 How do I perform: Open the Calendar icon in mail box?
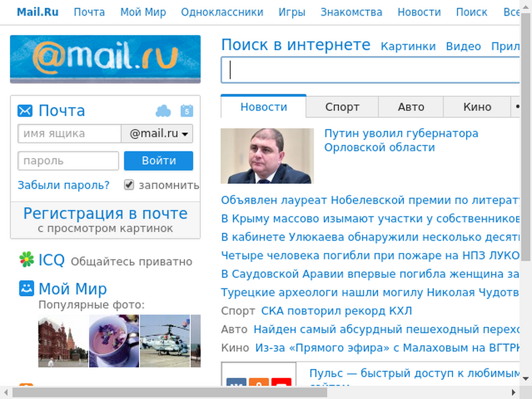pyautogui.click(x=187, y=111)
